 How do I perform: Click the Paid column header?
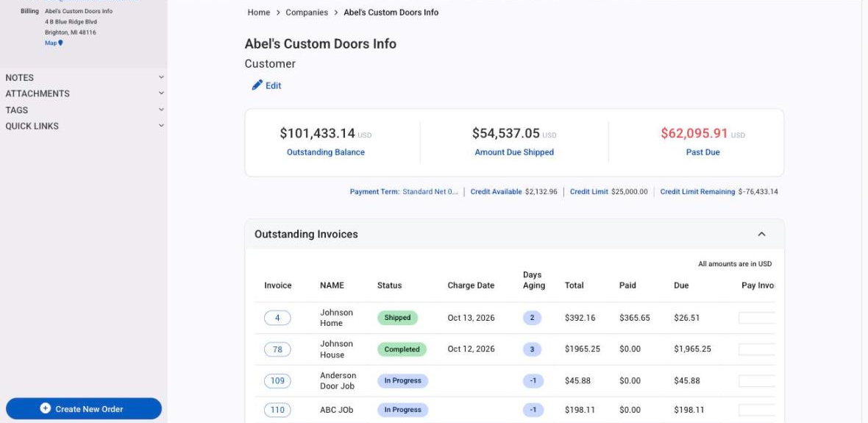627,285
